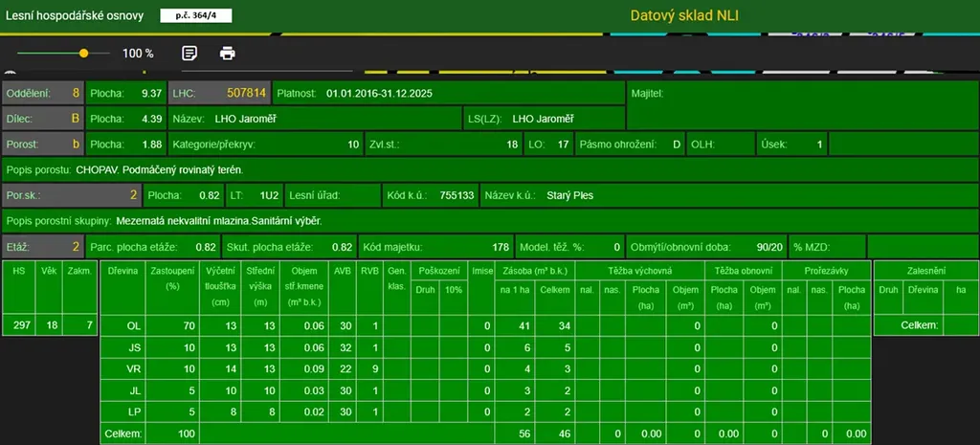Viewport: 980px width, 445px height.
Task: Click the OL species row in table
Action: pos(134,326)
